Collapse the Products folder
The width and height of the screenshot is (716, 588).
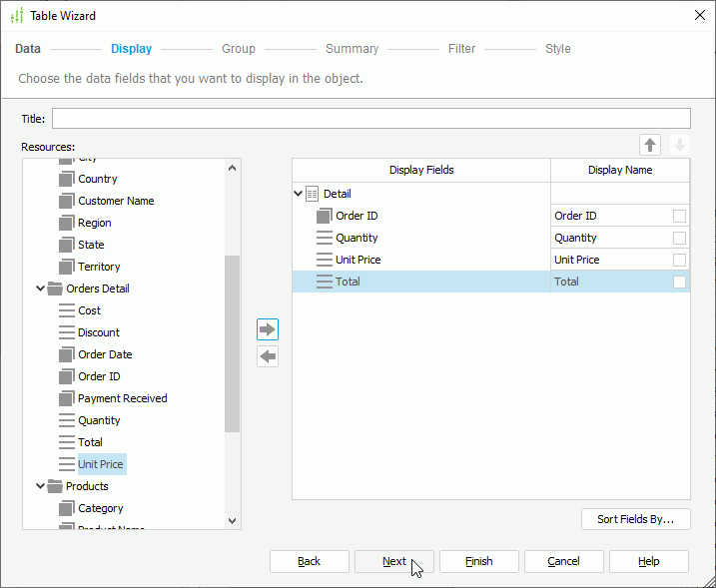40,486
